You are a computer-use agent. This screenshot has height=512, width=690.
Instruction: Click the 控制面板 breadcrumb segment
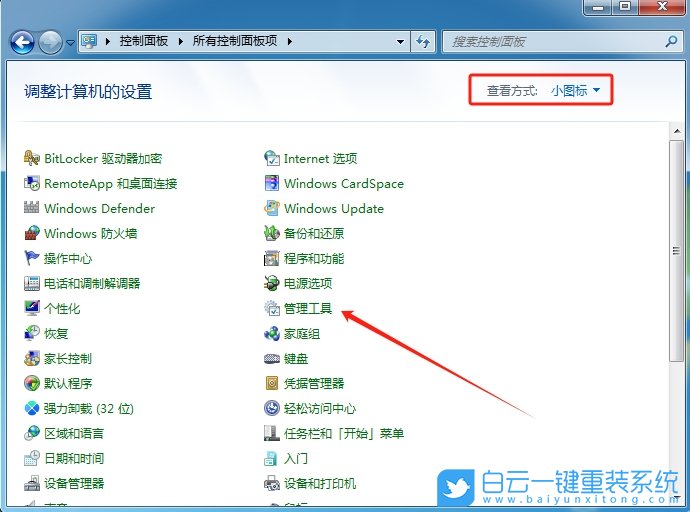144,41
